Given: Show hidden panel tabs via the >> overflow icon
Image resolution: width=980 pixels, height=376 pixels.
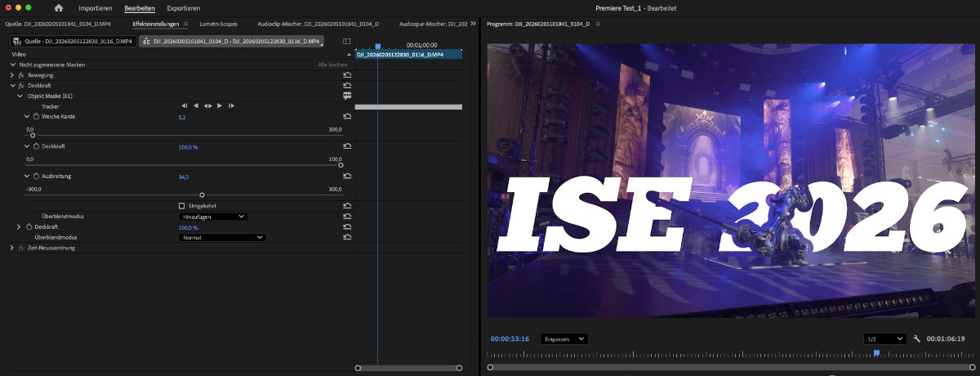Looking at the screenshot, I should pos(474,24).
